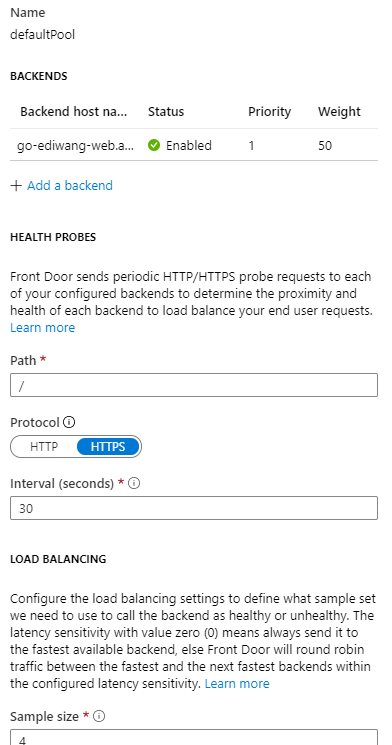Open Add a backend link
The image size is (392, 745).
tap(70, 185)
